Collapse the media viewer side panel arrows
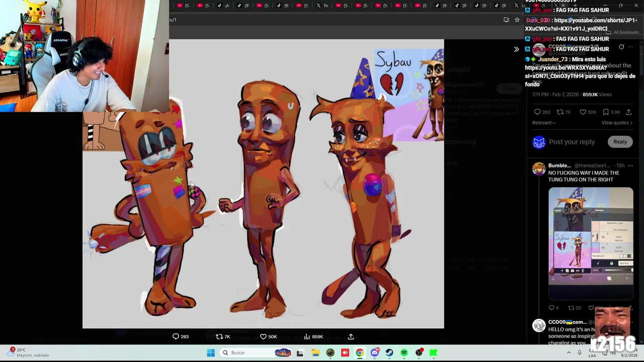The height and width of the screenshot is (362, 644). pos(516,49)
